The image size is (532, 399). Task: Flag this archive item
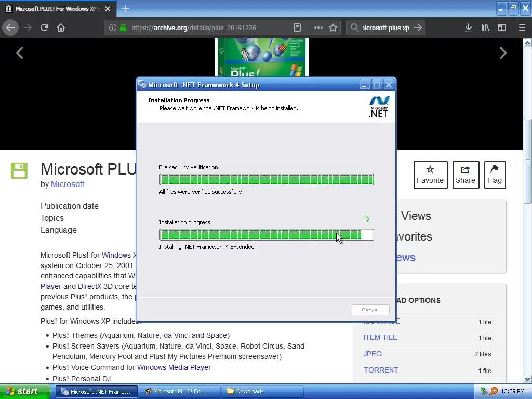495,175
